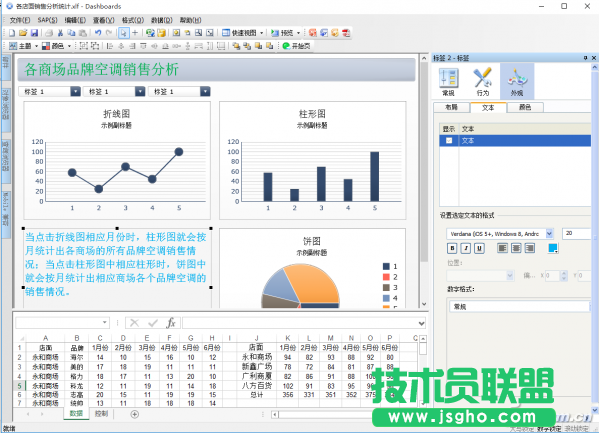
Task: Toggle Bold text formatting
Action: coord(452,248)
